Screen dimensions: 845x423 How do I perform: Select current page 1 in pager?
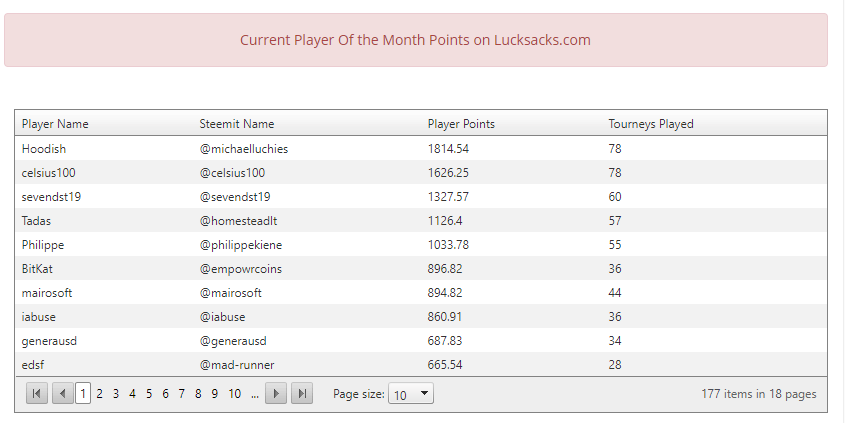point(83,394)
